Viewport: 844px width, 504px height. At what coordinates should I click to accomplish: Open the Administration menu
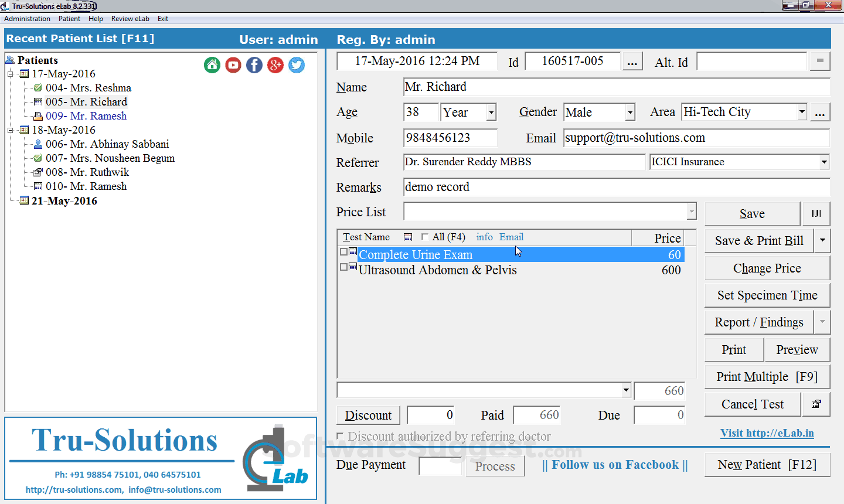click(27, 18)
